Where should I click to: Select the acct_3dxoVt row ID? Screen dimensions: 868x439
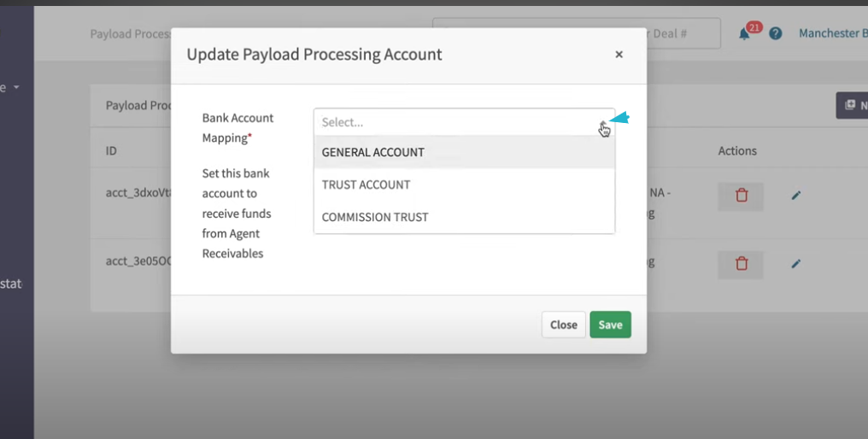point(138,193)
